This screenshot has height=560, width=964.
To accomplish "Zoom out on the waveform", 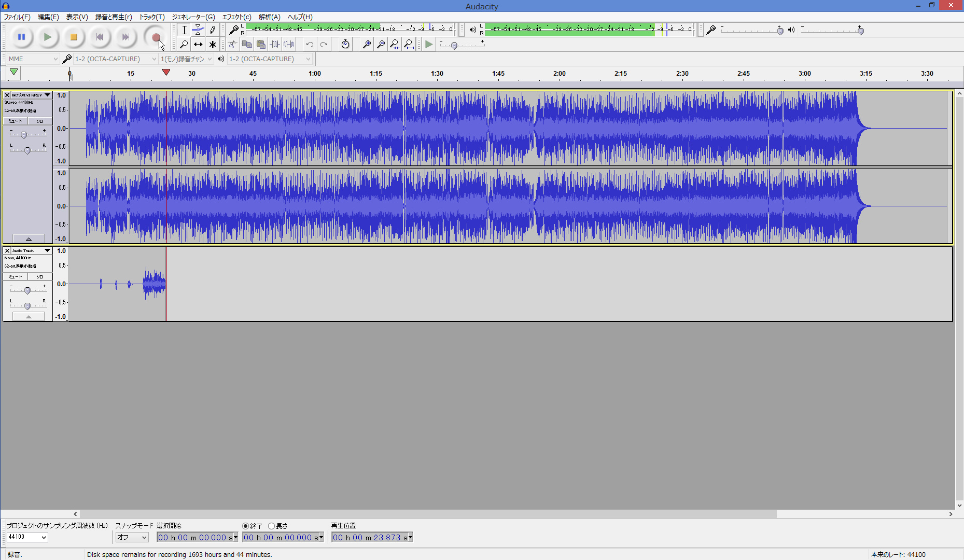I will (x=381, y=45).
